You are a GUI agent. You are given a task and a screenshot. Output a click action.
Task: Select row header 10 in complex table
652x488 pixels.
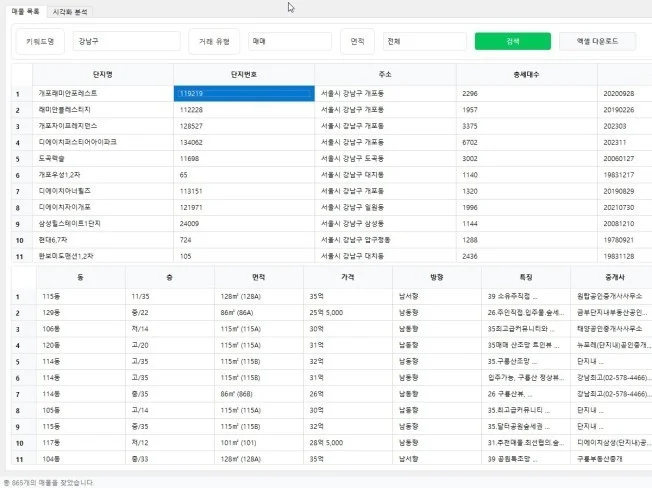click(x=20, y=240)
